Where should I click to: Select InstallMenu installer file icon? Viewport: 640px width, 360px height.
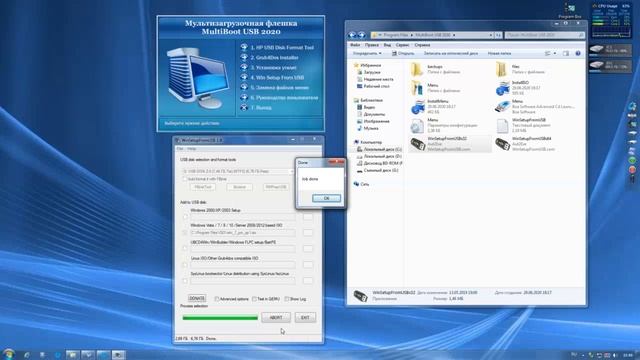point(418,107)
